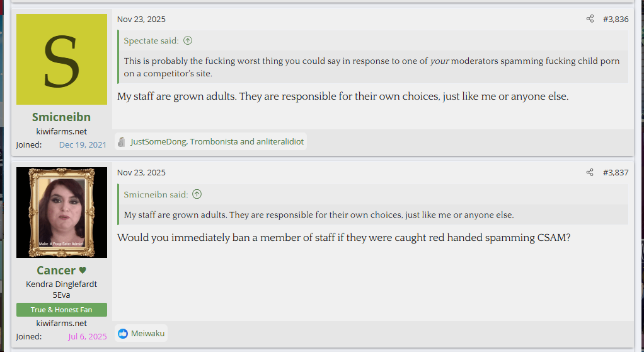Click Nov 23, 2025 timestamp on Smicneibn's post
Viewport: 644px width, 352px height.
(141, 19)
